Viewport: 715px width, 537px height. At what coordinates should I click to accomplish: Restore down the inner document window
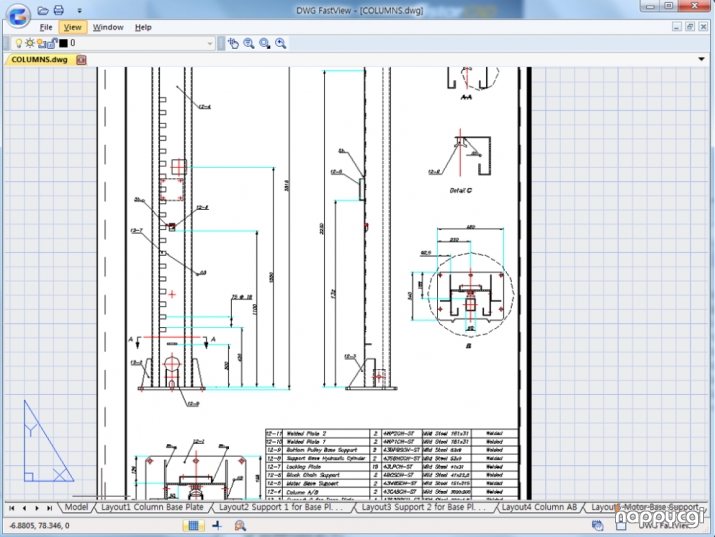(x=689, y=27)
